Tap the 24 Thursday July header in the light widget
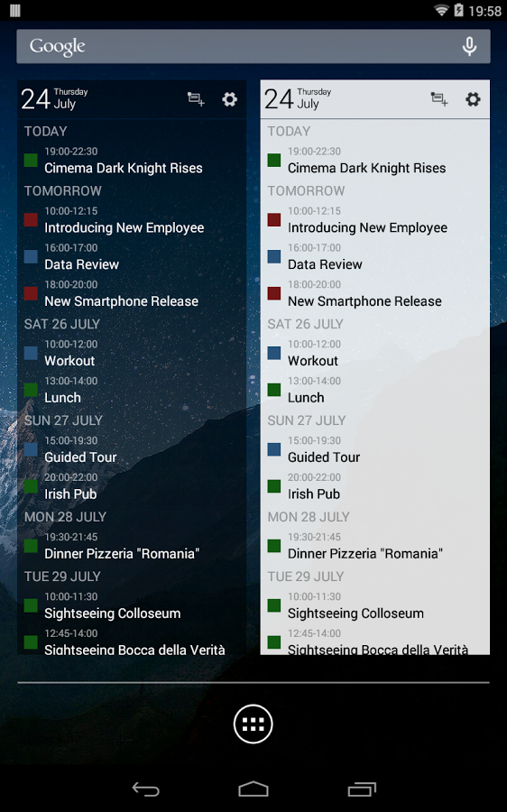The width and height of the screenshot is (507, 812). [299, 98]
